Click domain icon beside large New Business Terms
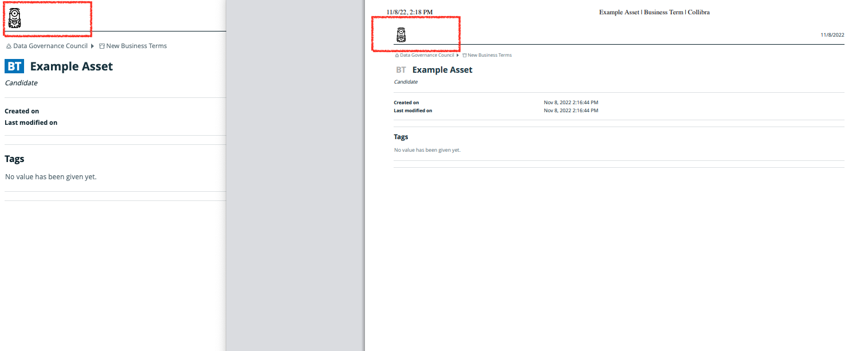The image size is (868, 351). (x=102, y=46)
